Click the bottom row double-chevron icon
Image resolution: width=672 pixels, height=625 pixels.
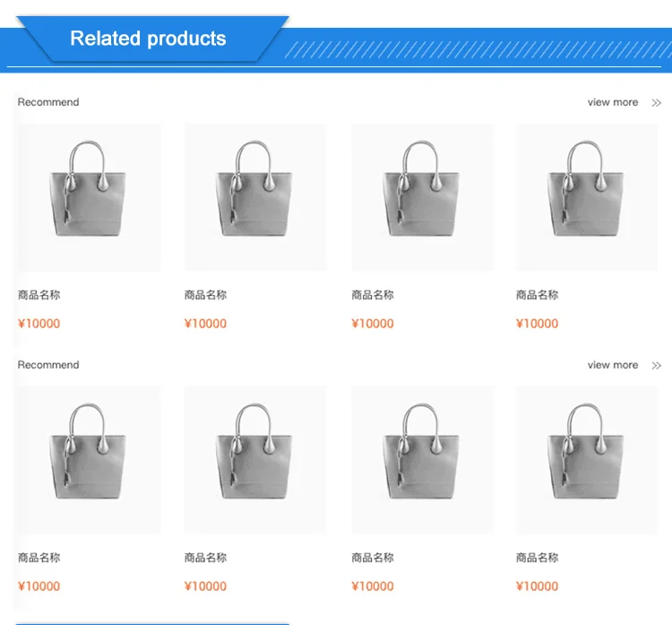point(656,366)
